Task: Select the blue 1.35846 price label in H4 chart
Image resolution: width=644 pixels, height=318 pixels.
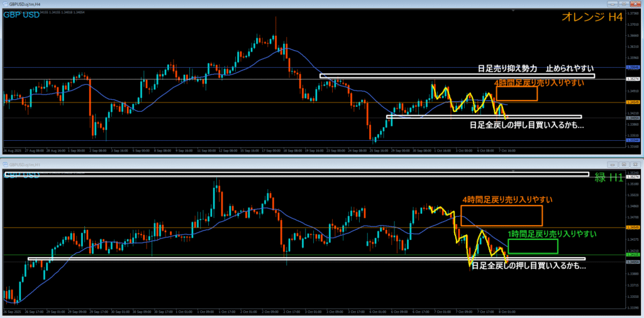Action: (x=632, y=67)
